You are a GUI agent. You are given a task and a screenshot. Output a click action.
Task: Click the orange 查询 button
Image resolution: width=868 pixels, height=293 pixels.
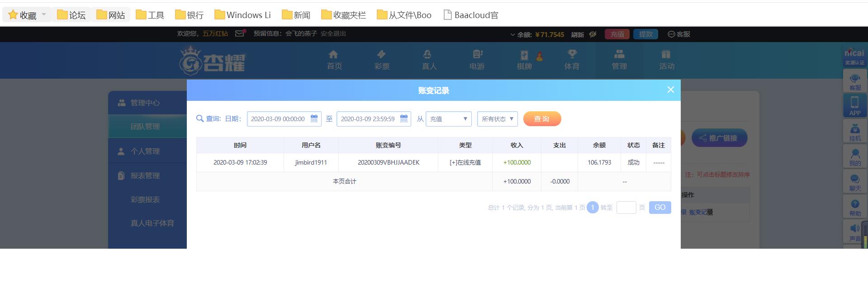pos(542,119)
